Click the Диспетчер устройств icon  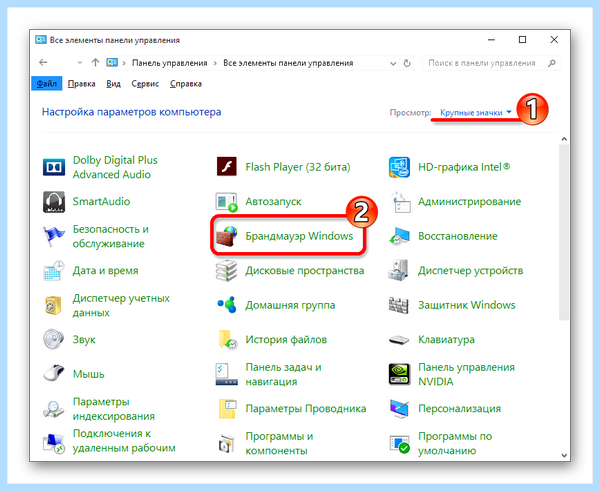point(399,271)
